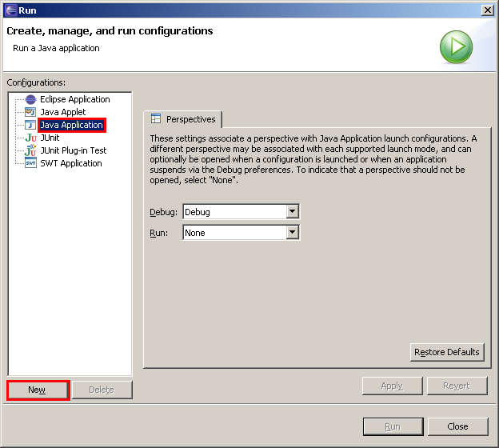The height and width of the screenshot is (448, 499).
Task: Click the Java Application icon in tree
Action: tap(30, 125)
